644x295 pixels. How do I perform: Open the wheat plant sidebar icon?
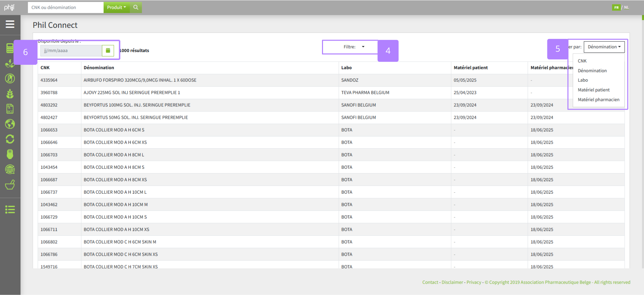tap(10, 94)
